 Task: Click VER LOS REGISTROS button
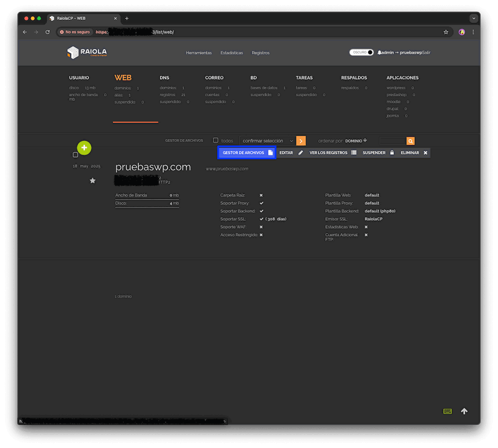pyautogui.click(x=333, y=153)
